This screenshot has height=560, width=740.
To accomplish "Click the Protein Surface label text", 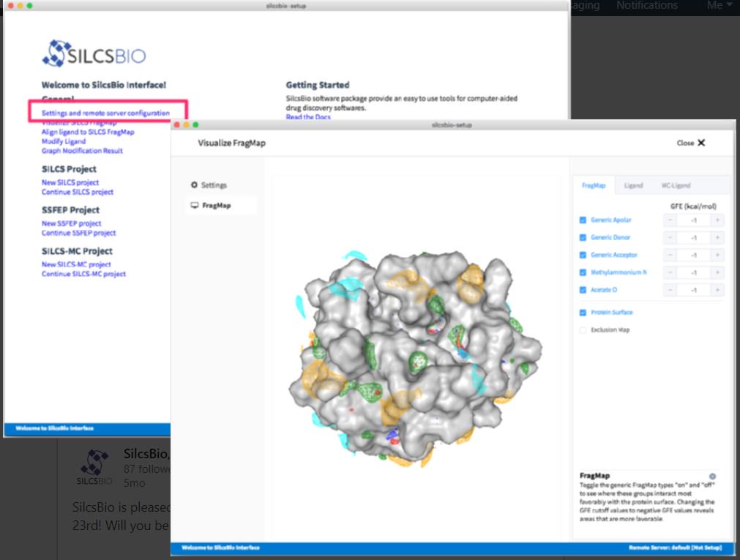I will (x=612, y=313).
